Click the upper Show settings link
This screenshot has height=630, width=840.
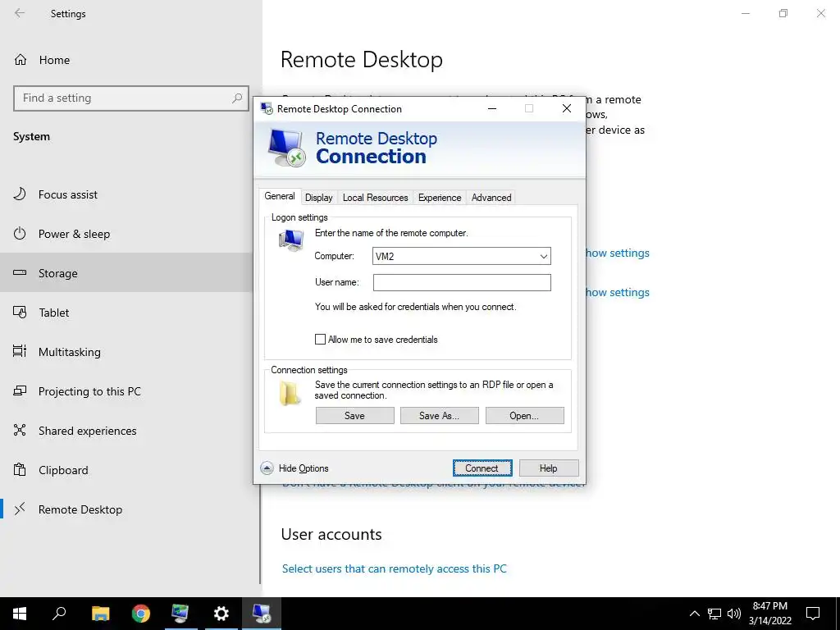[x=617, y=253]
